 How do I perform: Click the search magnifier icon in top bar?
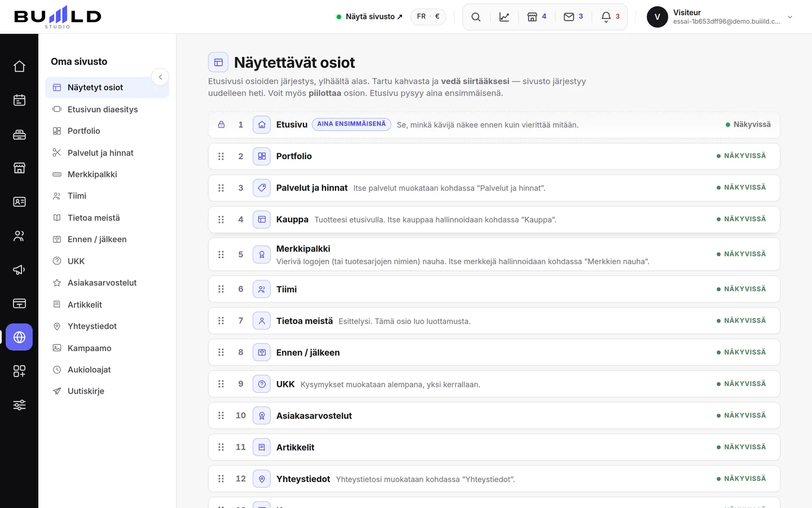pos(476,17)
